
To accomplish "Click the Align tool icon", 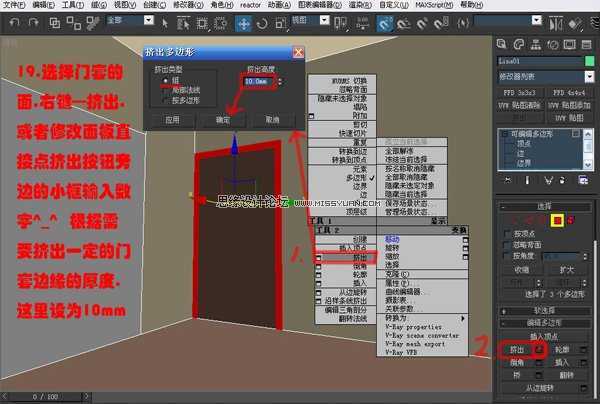I will (x=575, y=24).
